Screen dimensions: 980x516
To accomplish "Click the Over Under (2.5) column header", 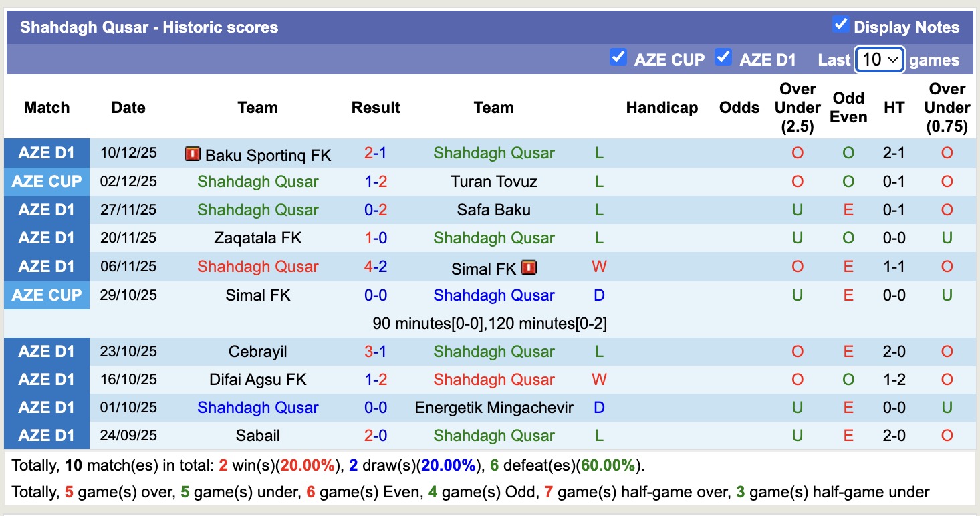I will pyautogui.click(x=797, y=108).
